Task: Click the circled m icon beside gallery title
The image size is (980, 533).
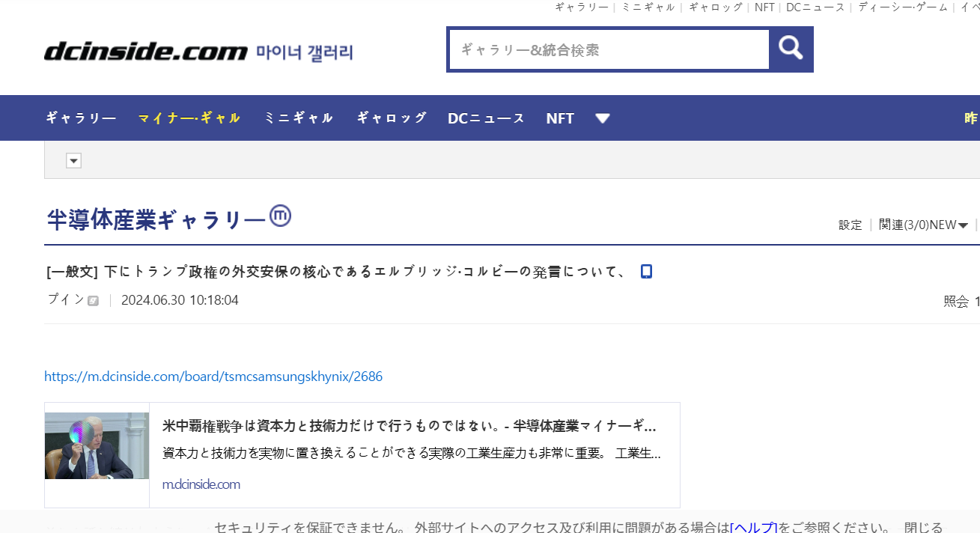Action: click(x=280, y=216)
